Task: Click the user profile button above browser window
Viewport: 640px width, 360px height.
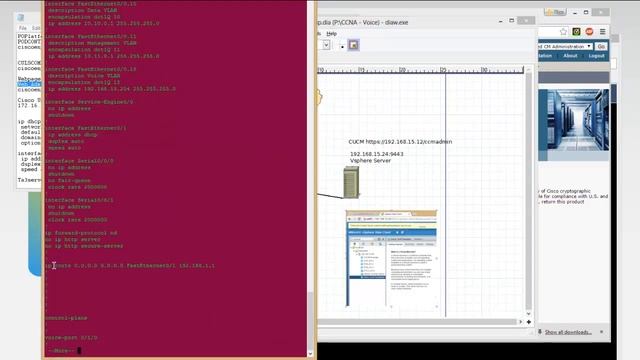Action: tap(555, 12)
